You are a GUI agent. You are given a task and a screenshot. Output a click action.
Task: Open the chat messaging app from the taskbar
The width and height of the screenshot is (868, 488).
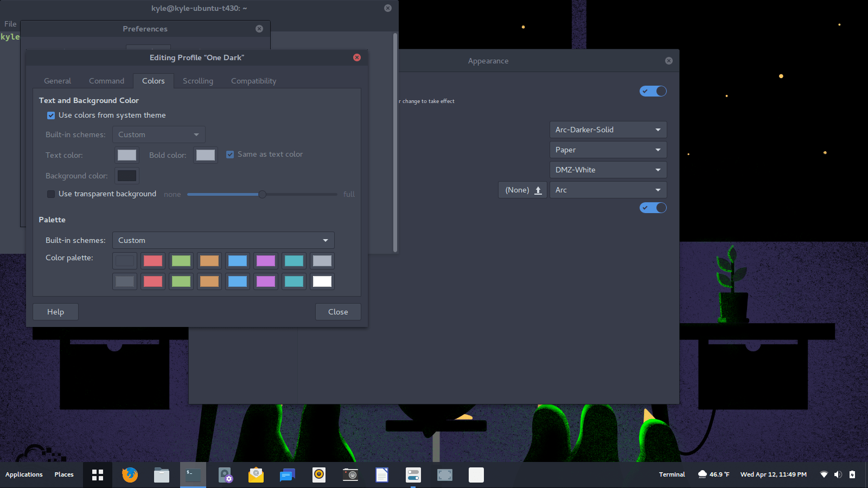[x=287, y=474]
